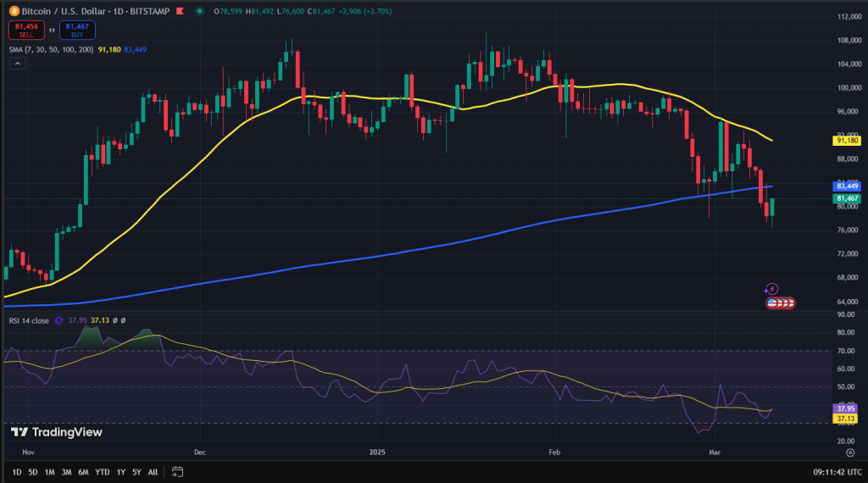868x483 pixels.
Task: Click the Bitcoin / U.S. Dollar symbol title
Action: [96, 11]
